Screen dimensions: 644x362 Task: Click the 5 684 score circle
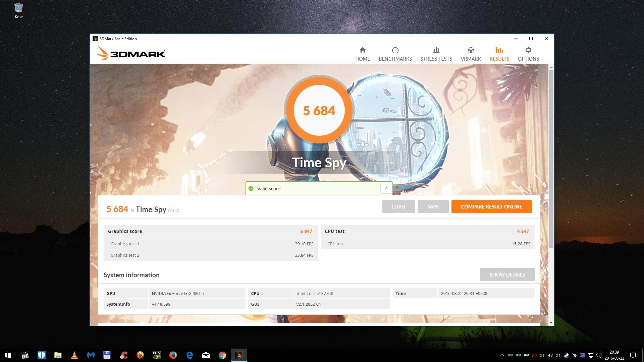319,111
